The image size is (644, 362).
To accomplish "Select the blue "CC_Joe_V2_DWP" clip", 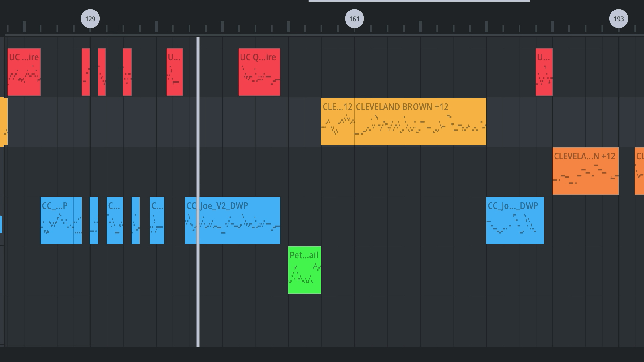I will click(x=233, y=220).
